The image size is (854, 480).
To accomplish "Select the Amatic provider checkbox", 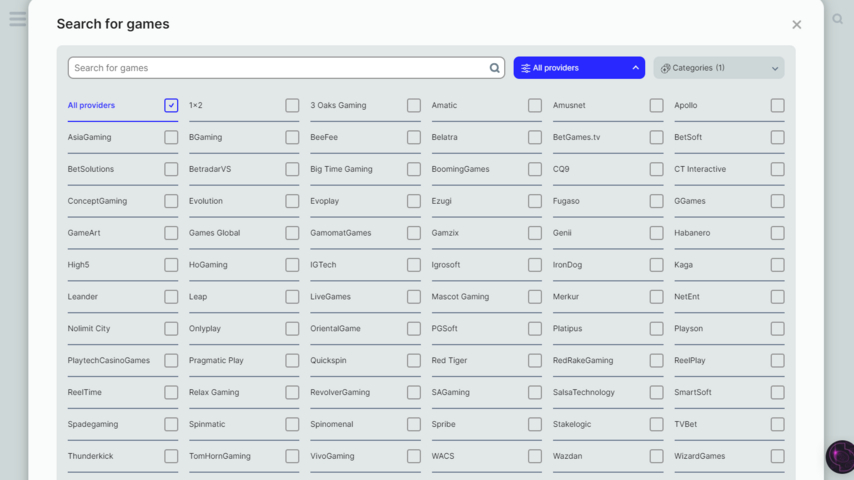I will pos(535,105).
